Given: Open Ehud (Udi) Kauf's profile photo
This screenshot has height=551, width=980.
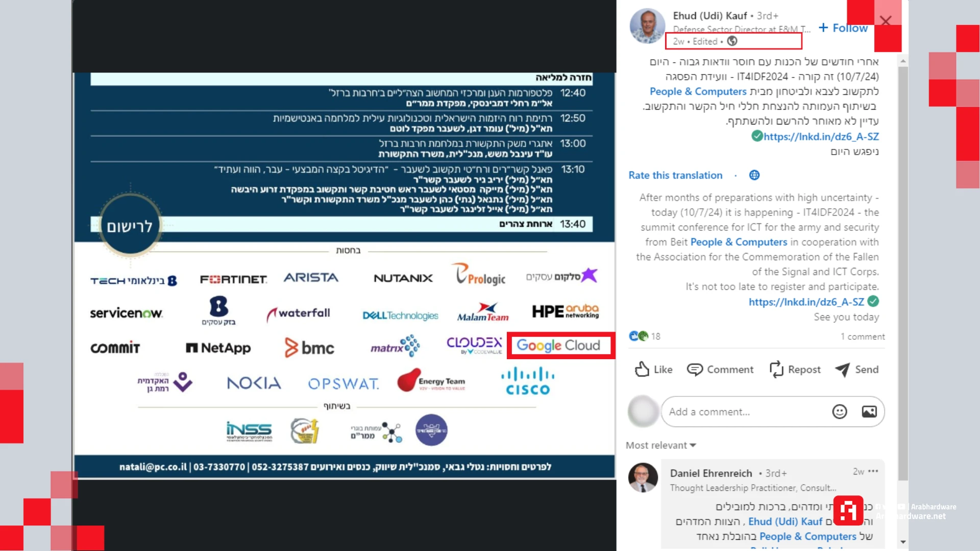Looking at the screenshot, I should (x=647, y=26).
